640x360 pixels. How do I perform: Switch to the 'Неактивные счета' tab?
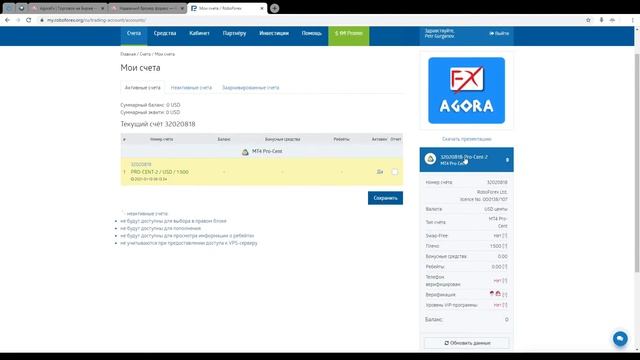click(x=191, y=88)
